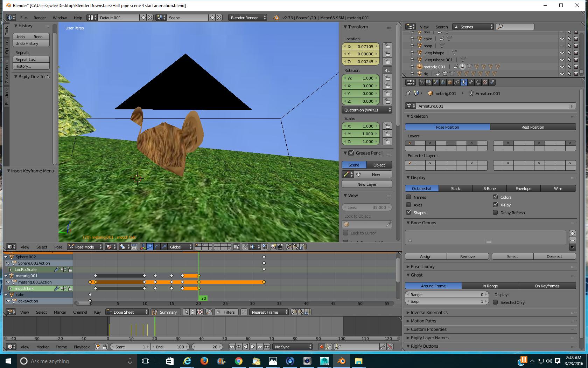This screenshot has width=588, height=368.
Task: Click the pin icon beside metarig.001 breadcrumb
Action: coord(408,94)
